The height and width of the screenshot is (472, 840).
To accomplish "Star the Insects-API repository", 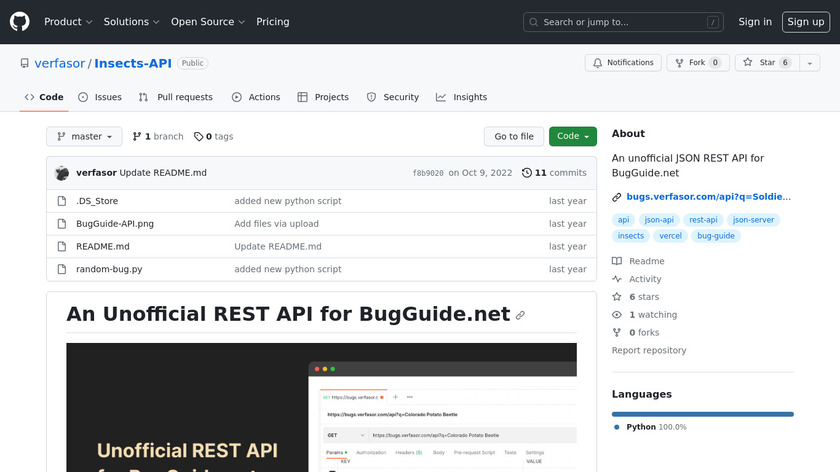I will point(758,63).
